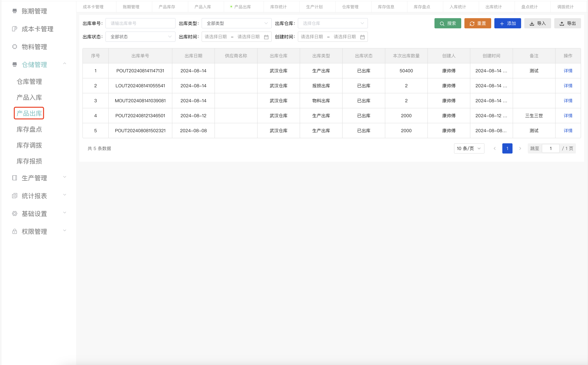
Task: Click the 成本卡管理 sidebar icon
Action: [15, 29]
